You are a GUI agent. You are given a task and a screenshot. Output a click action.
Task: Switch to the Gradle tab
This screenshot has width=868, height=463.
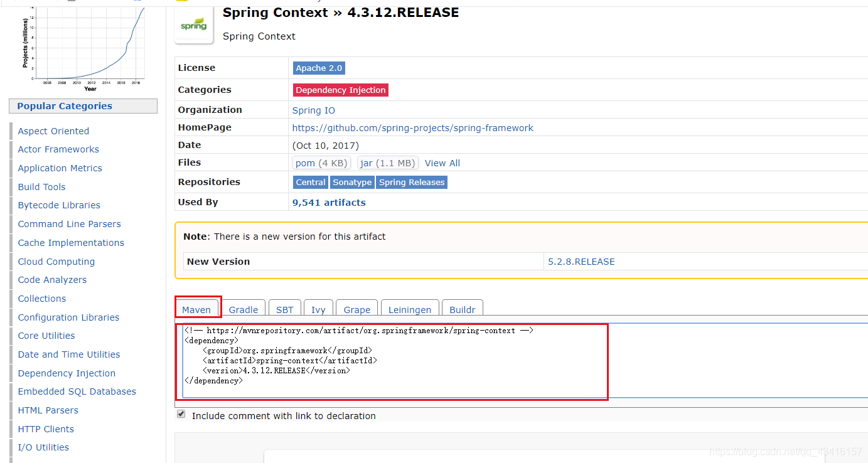pyautogui.click(x=244, y=309)
